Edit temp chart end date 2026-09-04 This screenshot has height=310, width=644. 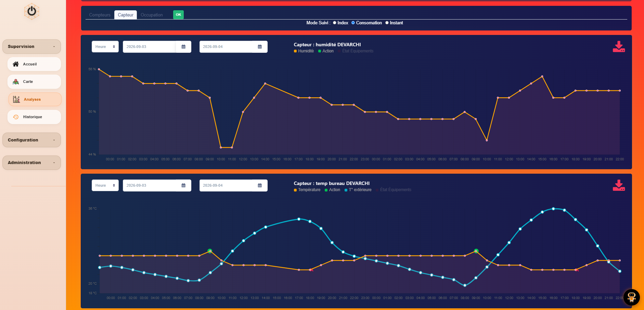(x=226, y=185)
